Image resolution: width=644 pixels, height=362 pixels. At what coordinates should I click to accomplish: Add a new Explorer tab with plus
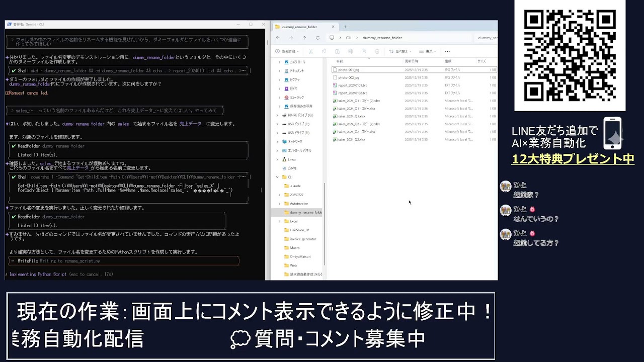point(345,27)
